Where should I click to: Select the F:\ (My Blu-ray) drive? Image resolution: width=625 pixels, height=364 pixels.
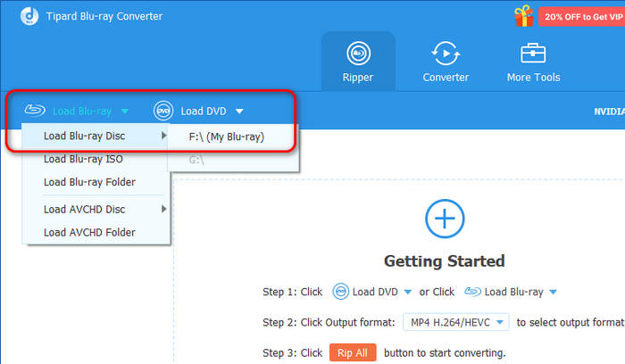(x=233, y=136)
